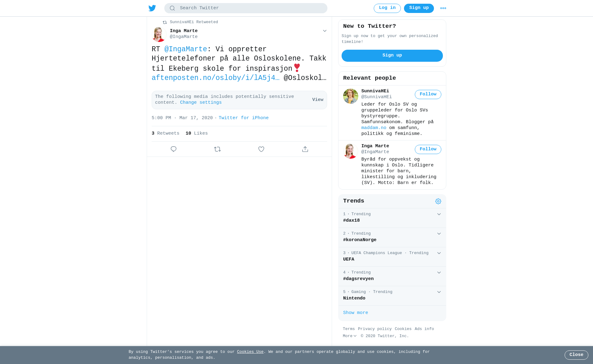The width and height of the screenshot is (593, 364).
Task: Expand the More footer dropdown
Action: pos(350,336)
